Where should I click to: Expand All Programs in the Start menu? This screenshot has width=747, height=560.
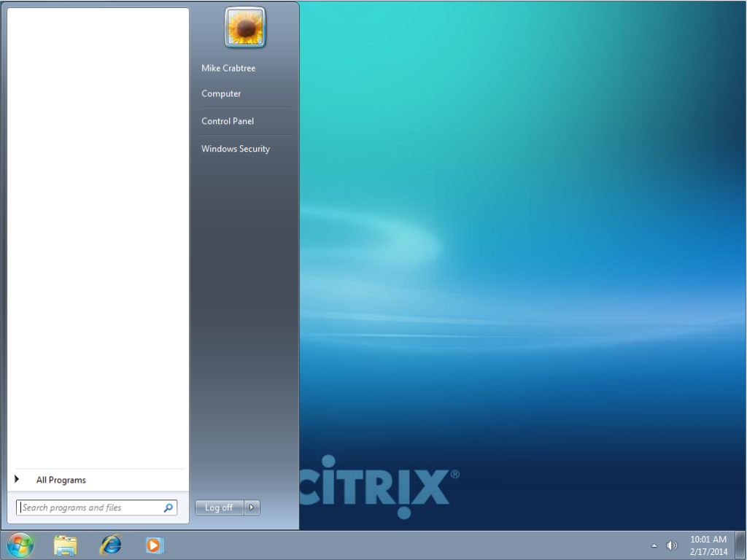pos(61,479)
